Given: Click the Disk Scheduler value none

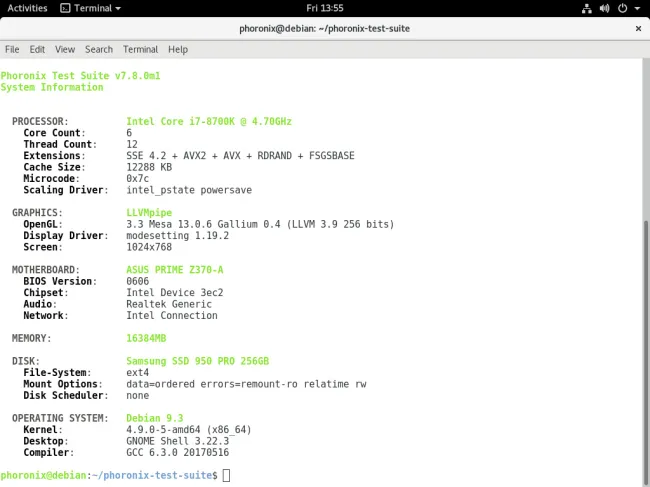Looking at the screenshot, I should [138, 395].
